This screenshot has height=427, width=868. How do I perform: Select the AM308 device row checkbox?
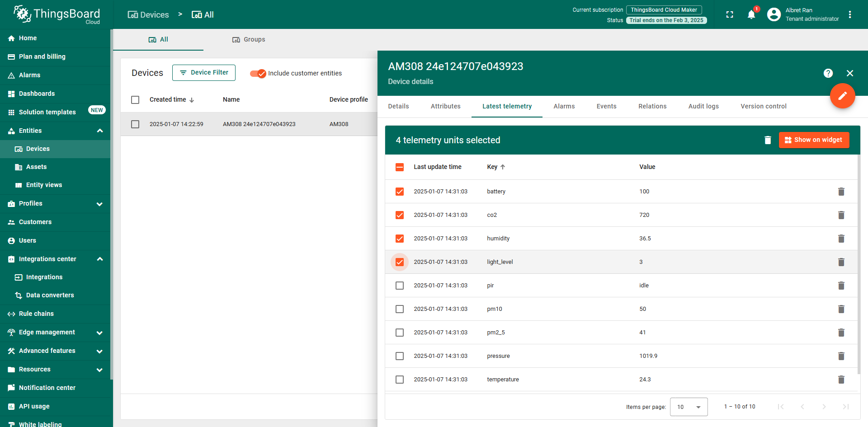[x=135, y=124]
